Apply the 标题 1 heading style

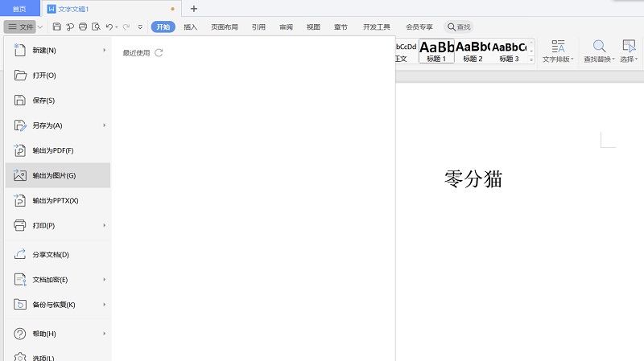(x=436, y=51)
